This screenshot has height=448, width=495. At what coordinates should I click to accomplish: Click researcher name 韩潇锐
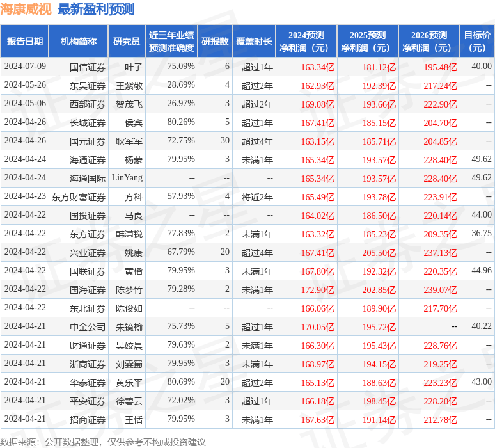(129, 234)
